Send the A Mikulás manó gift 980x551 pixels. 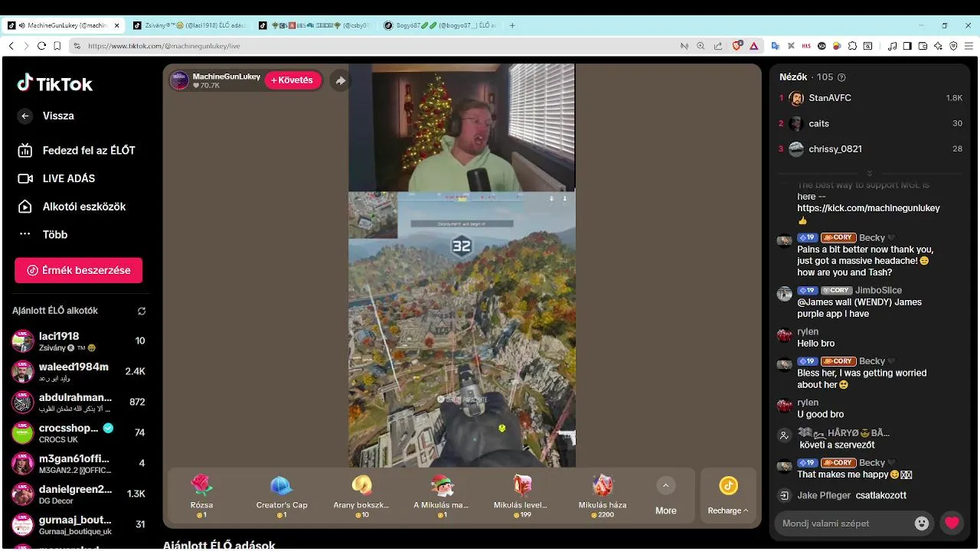point(441,495)
